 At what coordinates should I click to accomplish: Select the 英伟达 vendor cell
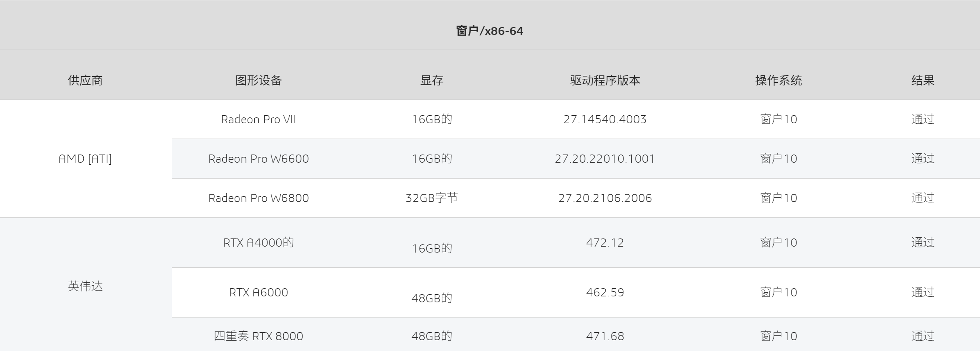(85, 286)
